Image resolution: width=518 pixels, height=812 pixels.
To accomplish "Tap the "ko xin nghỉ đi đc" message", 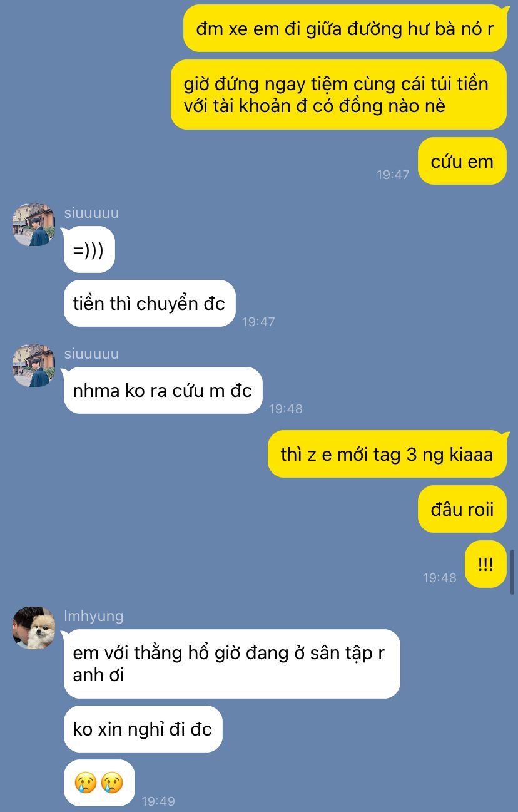I will [143, 729].
